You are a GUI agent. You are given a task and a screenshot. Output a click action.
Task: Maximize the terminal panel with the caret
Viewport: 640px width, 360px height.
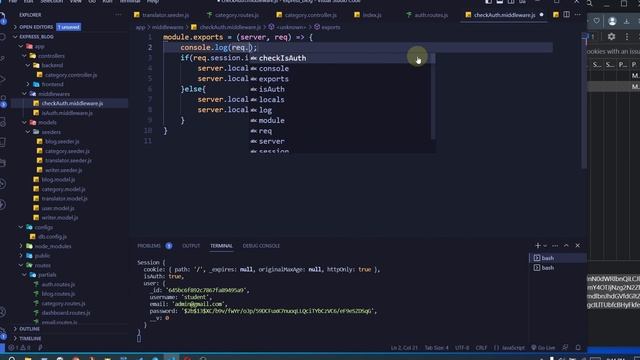(x=566, y=246)
